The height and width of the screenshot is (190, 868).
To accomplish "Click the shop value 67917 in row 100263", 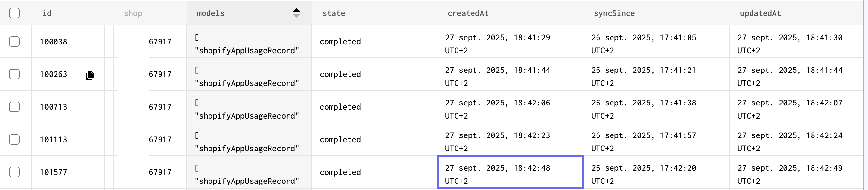I will click(160, 74).
